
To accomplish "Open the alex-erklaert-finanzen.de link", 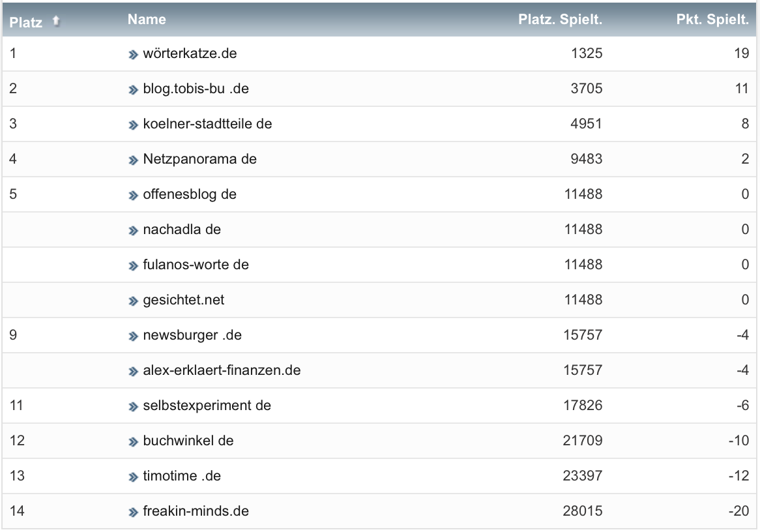I will click(x=222, y=370).
